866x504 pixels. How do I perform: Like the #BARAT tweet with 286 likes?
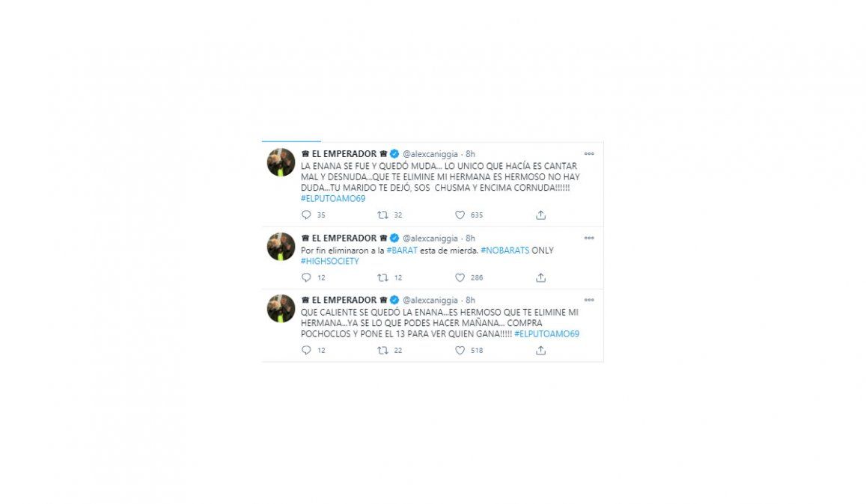460,277
